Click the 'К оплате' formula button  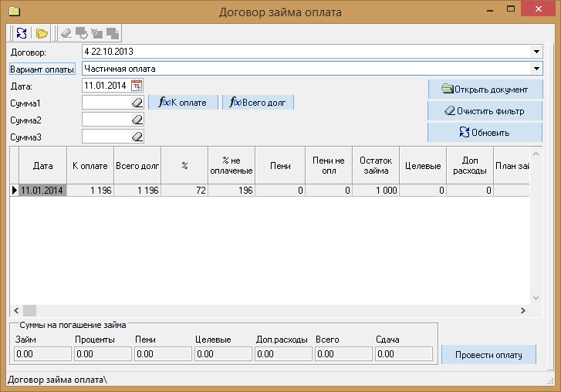[183, 103]
